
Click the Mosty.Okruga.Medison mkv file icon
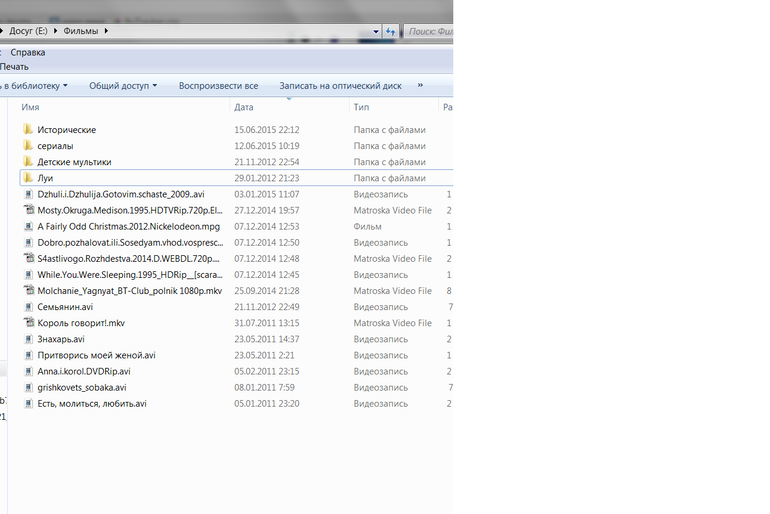tap(28, 210)
